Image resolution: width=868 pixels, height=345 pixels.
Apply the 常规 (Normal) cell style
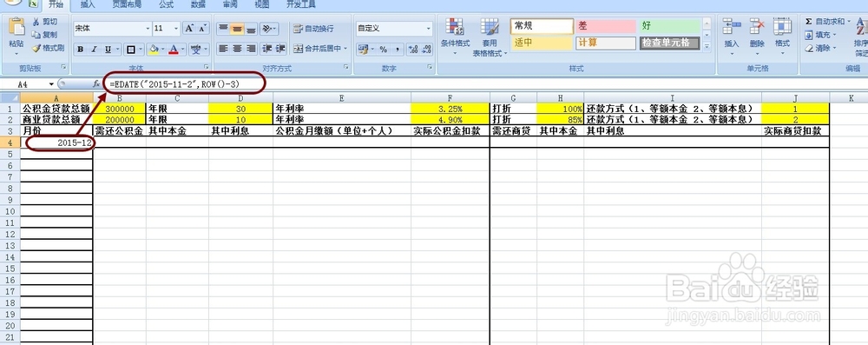pyautogui.click(x=542, y=26)
